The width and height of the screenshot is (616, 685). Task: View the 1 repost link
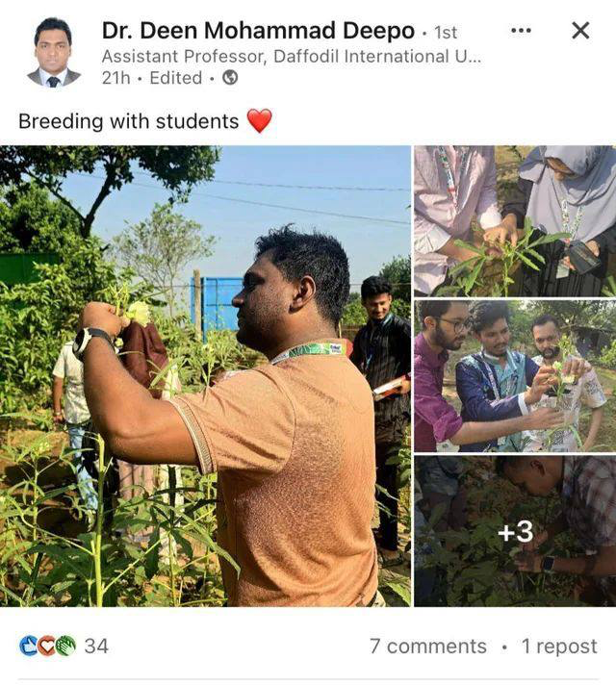click(559, 647)
